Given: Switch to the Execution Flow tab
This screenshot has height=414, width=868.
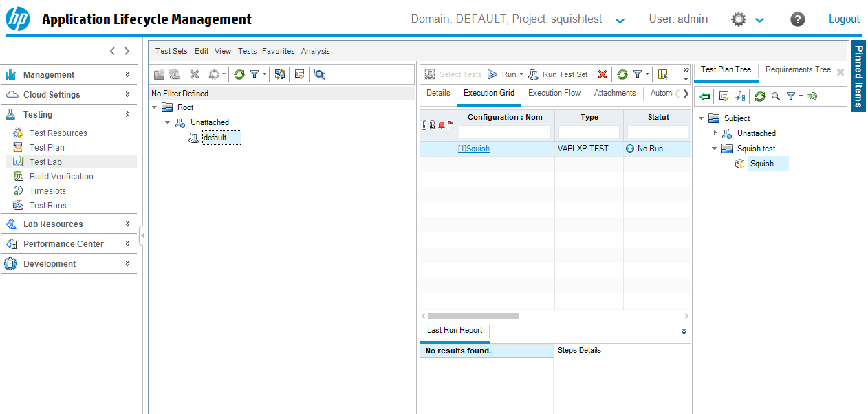Looking at the screenshot, I should [x=554, y=93].
